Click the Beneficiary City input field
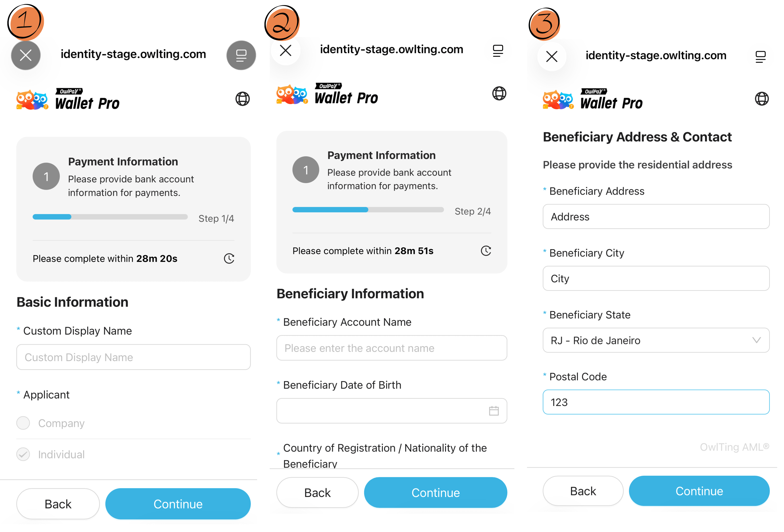 pos(655,278)
